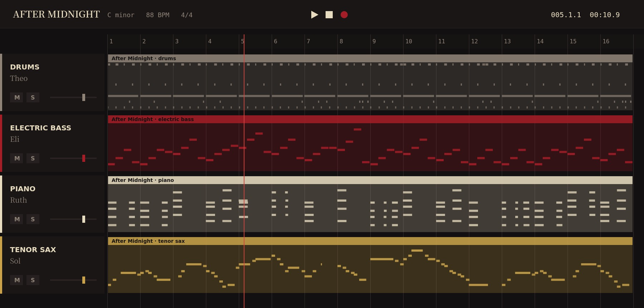Click the 'AFTER MIDNIGHT' project title
The height and width of the screenshot is (308, 644).
pos(57,14)
